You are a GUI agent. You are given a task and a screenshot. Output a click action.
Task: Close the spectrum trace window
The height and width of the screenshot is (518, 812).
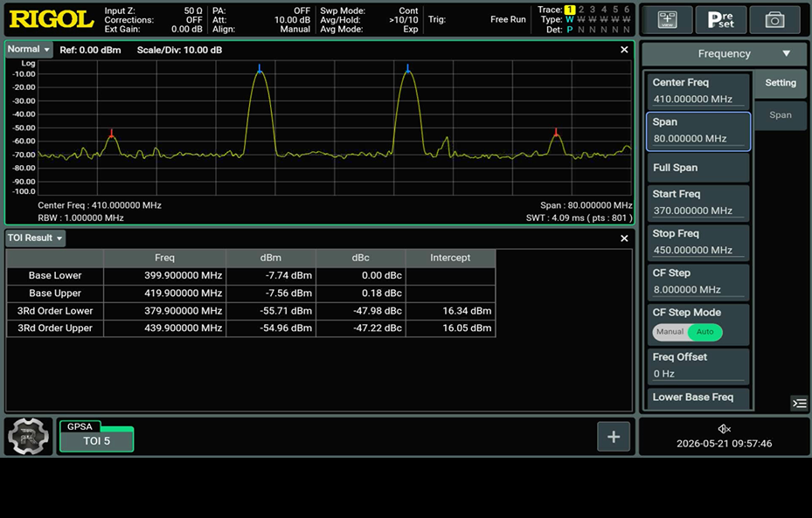pos(624,50)
